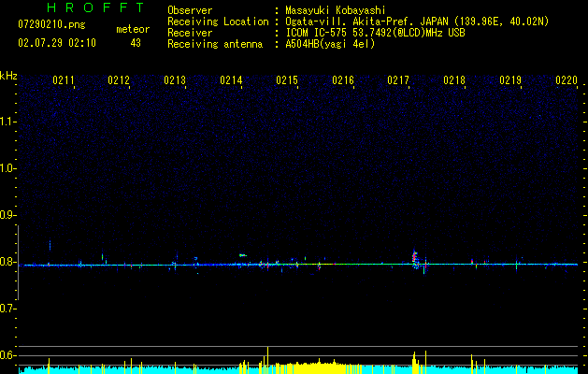Click observer name Masayuki Kobayashi
The width and height of the screenshot is (588, 374).
[336, 10]
